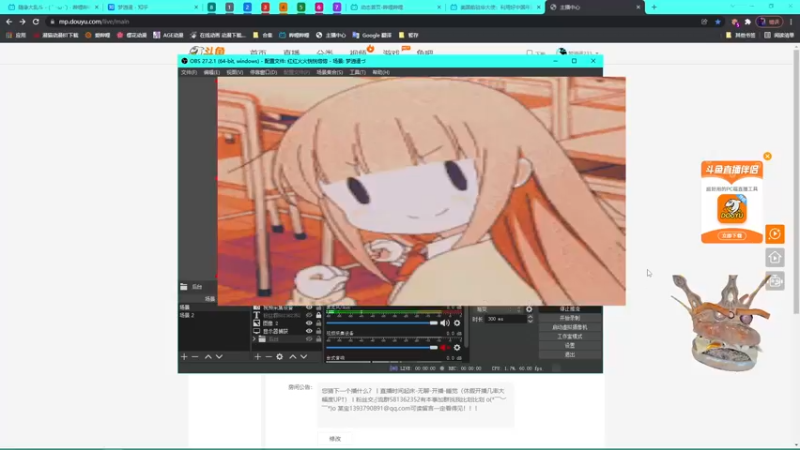Add a new scene with the plus icon

point(184,357)
